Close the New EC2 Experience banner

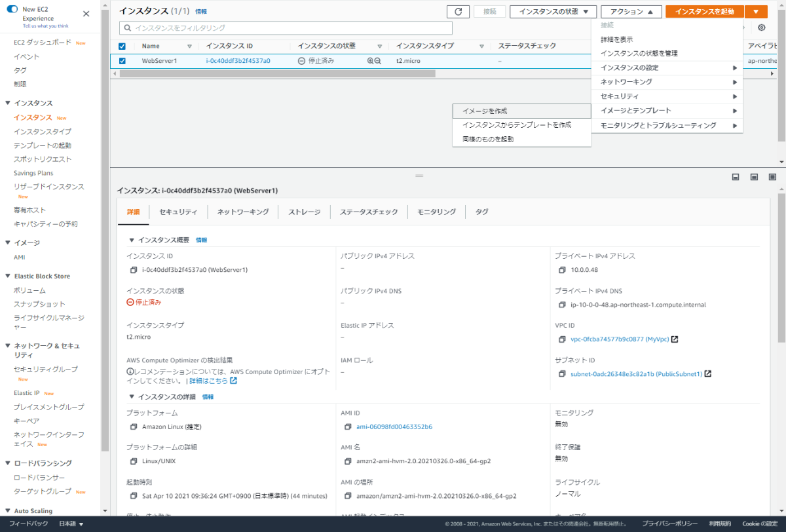coord(86,14)
